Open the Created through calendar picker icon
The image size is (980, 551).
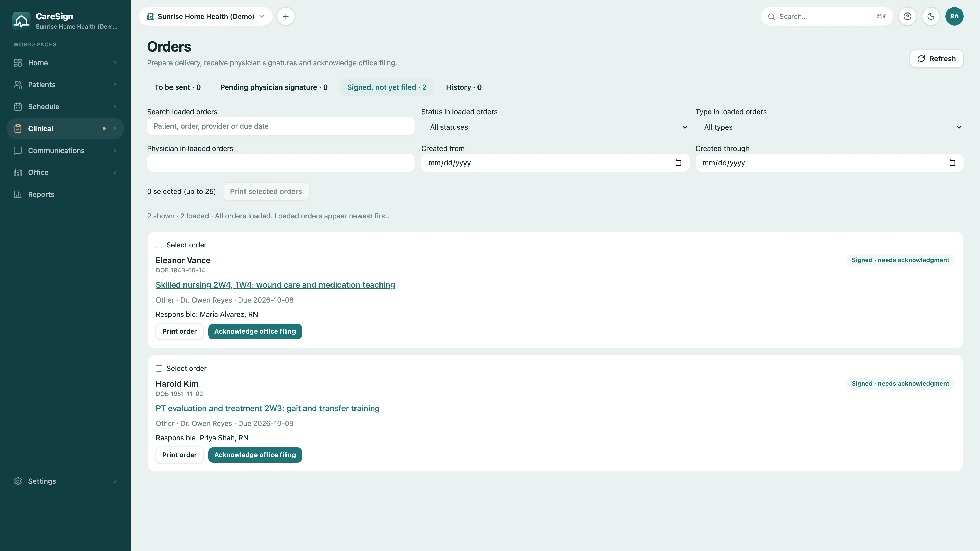[x=952, y=163]
